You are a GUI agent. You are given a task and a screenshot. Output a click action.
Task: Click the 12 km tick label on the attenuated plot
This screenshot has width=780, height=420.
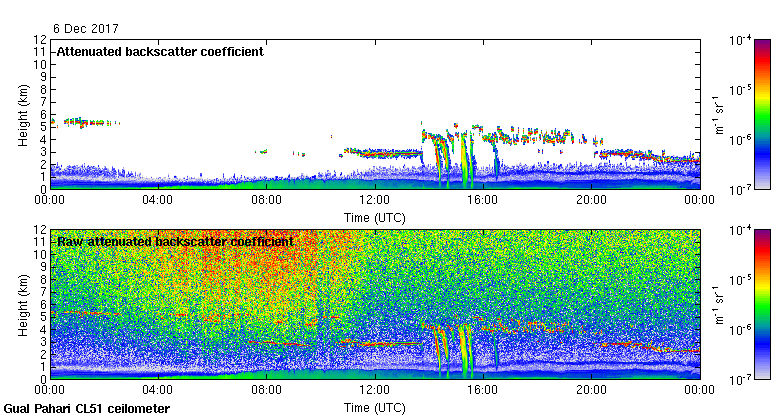pyautogui.click(x=40, y=40)
